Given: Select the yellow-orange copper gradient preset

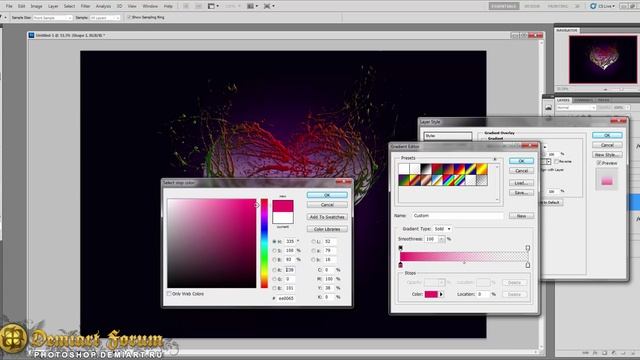Looking at the screenshot, I should tap(482, 169).
